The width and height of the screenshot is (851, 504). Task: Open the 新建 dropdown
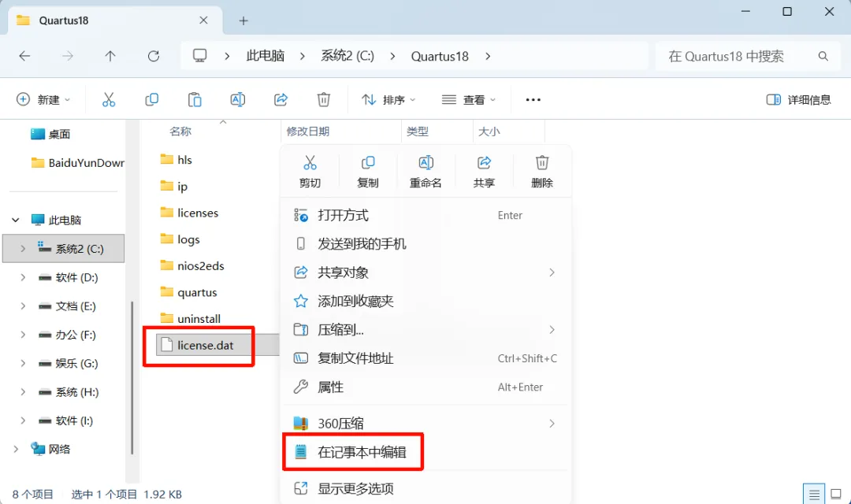[43, 100]
